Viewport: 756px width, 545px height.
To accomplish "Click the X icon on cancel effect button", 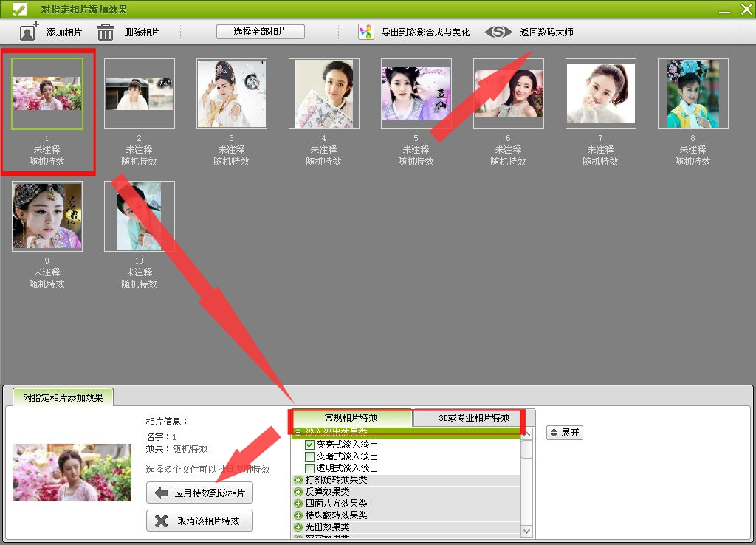I will pos(162,521).
